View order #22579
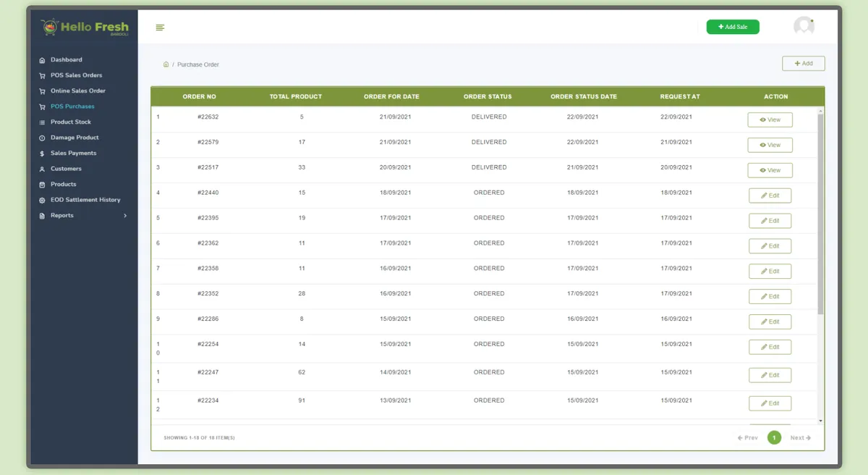This screenshot has height=475, width=868. point(770,146)
